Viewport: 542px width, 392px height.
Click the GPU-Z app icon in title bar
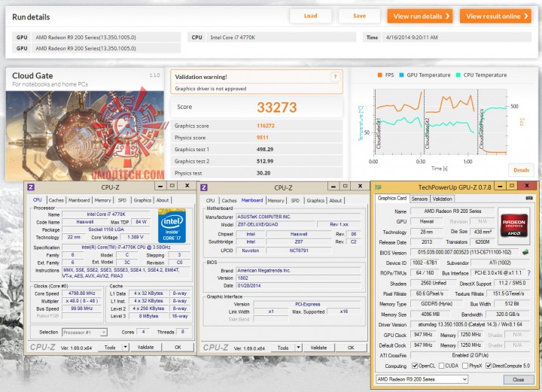pyautogui.click(x=379, y=187)
